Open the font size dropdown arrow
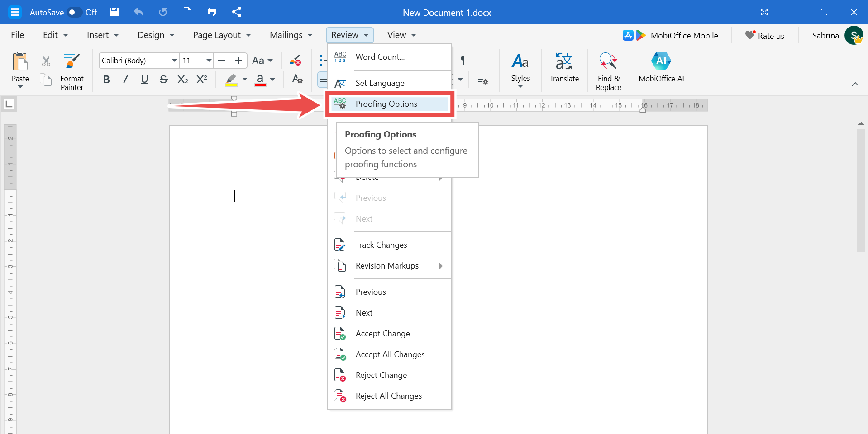Viewport: 868px width, 434px height. (x=209, y=61)
